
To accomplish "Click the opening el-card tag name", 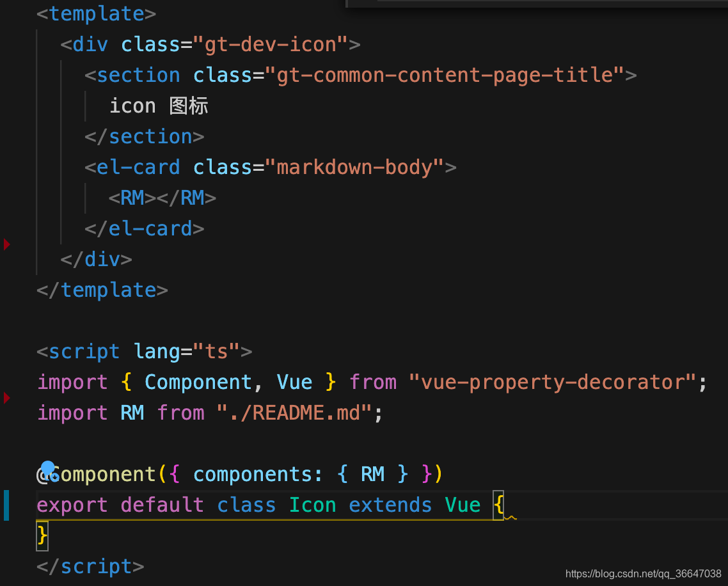I will click(138, 167).
